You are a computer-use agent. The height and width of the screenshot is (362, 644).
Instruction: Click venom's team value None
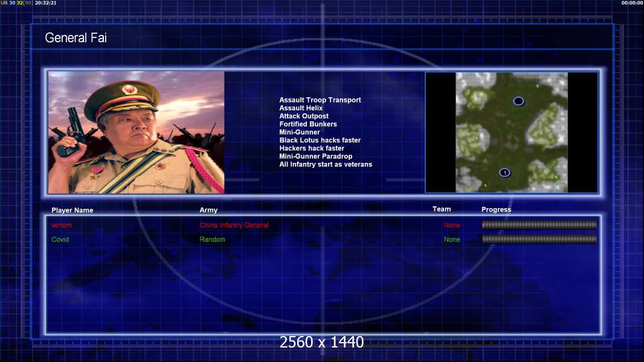(x=452, y=225)
